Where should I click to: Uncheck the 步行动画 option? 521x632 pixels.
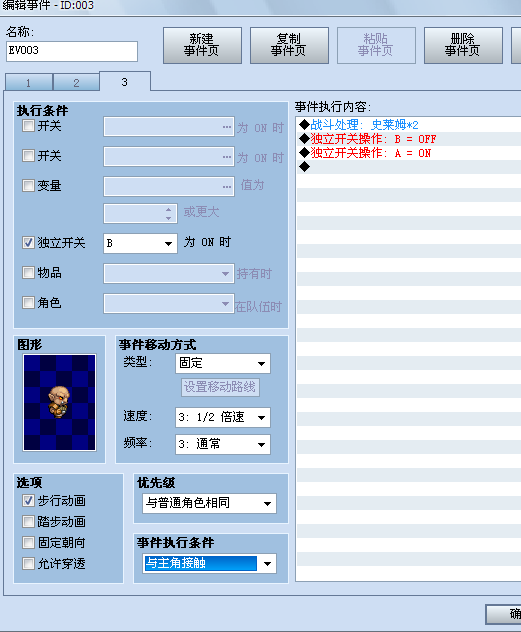[28, 501]
